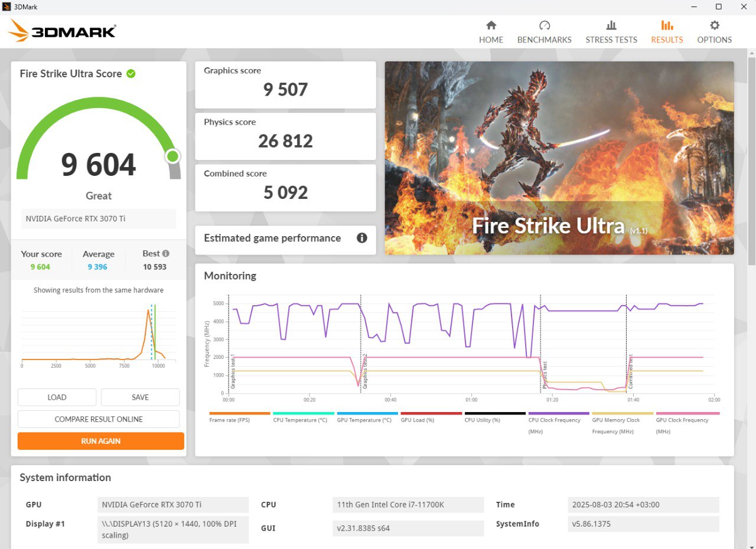Screen dimensions: 756x549
Task: Click the Your score value 9 604
Action: point(40,267)
